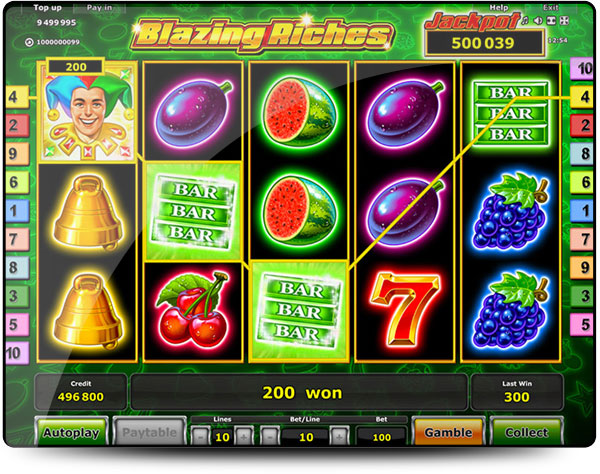Select payline 10 marker at the top right
Viewport: 600px width, 474px height.
[582, 68]
